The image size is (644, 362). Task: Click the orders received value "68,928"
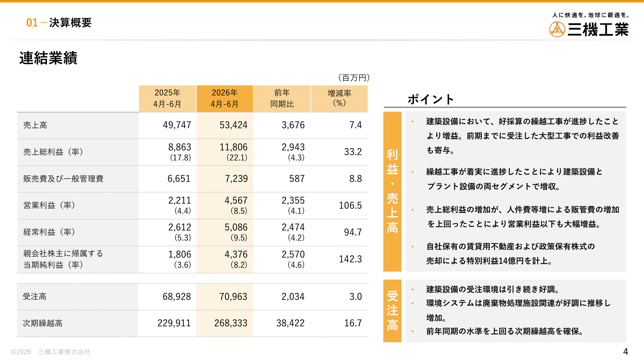tap(177, 297)
